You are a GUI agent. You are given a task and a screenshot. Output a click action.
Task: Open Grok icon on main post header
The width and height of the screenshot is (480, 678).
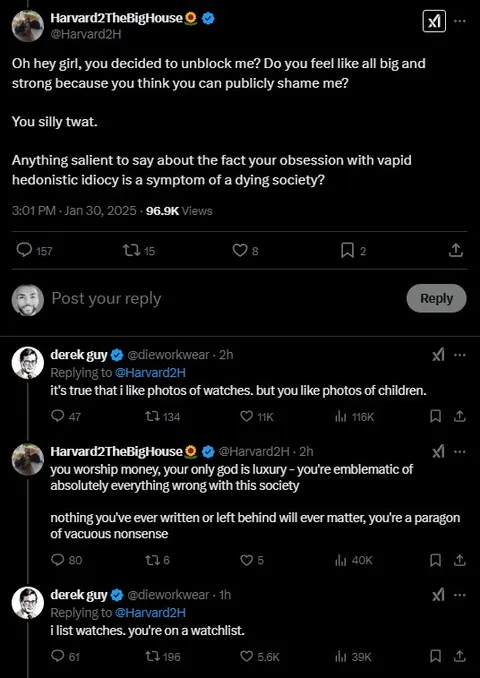point(434,21)
